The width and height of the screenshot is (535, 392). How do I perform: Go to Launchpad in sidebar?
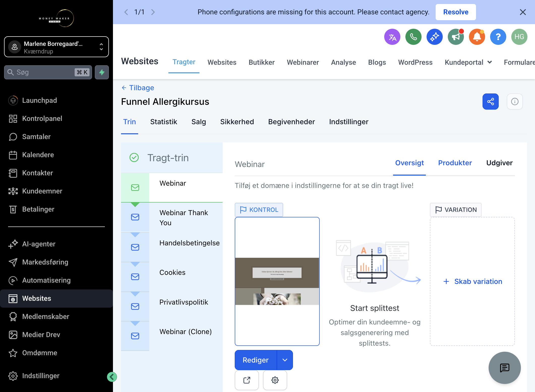click(x=56, y=100)
